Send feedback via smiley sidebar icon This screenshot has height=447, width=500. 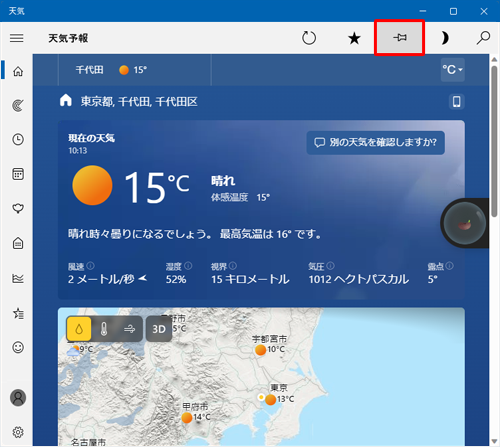point(18,348)
